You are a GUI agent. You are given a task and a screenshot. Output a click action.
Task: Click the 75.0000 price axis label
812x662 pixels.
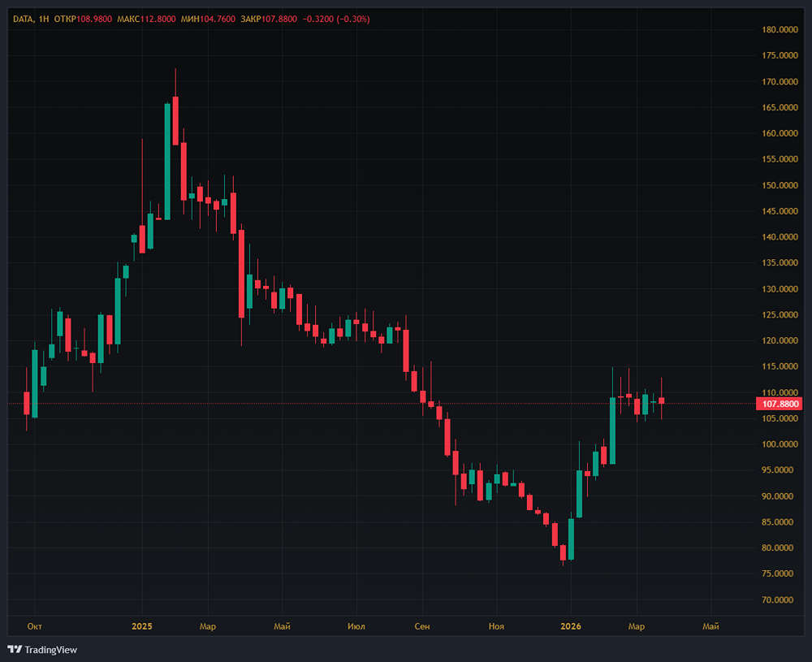tap(777, 573)
